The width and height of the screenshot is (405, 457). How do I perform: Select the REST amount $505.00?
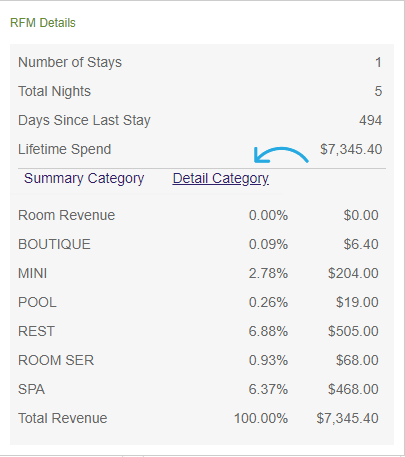[x=353, y=331]
